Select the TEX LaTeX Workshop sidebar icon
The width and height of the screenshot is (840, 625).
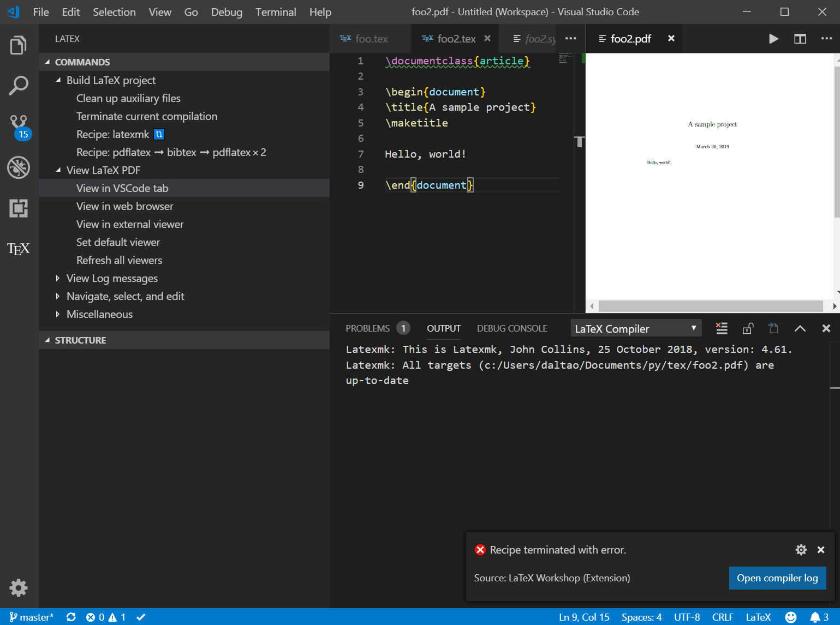(x=18, y=249)
